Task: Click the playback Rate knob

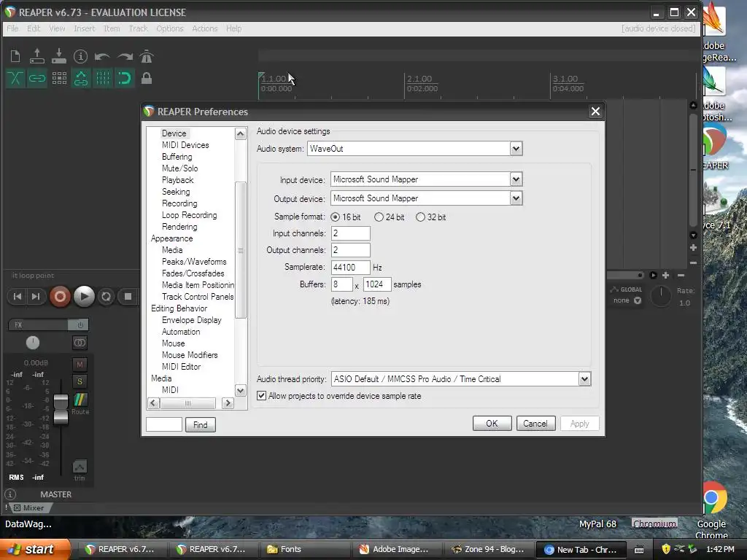Action: point(661,296)
